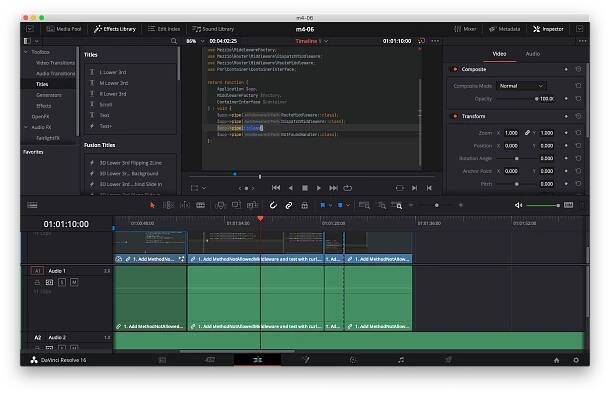This screenshot has height=394, width=610.
Task: Solo the Audio 1 track
Action: pyautogui.click(x=62, y=282)
